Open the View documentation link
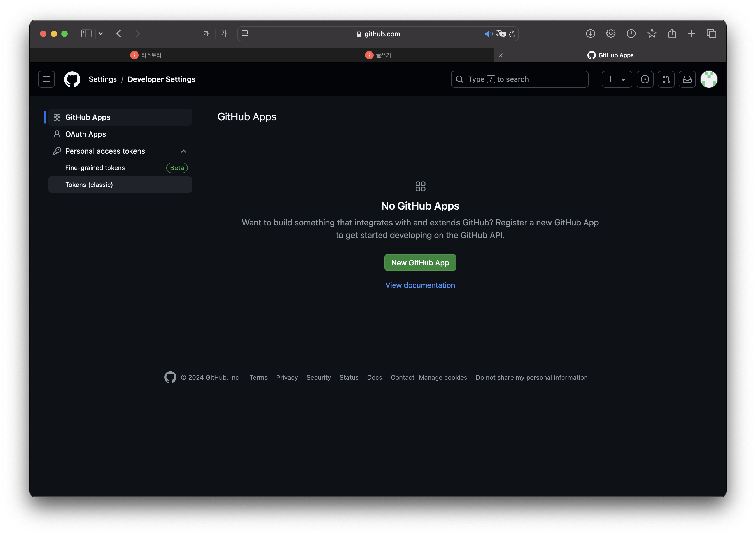756x536 pixels. [420, 285]
